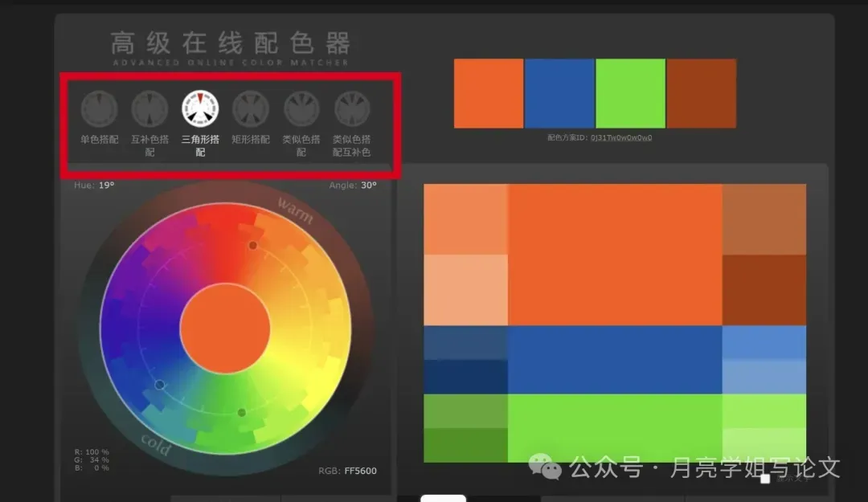The image size is (868, 502).
Task: Click the 高级在线配色器 title heading
Action: point(231,43)
